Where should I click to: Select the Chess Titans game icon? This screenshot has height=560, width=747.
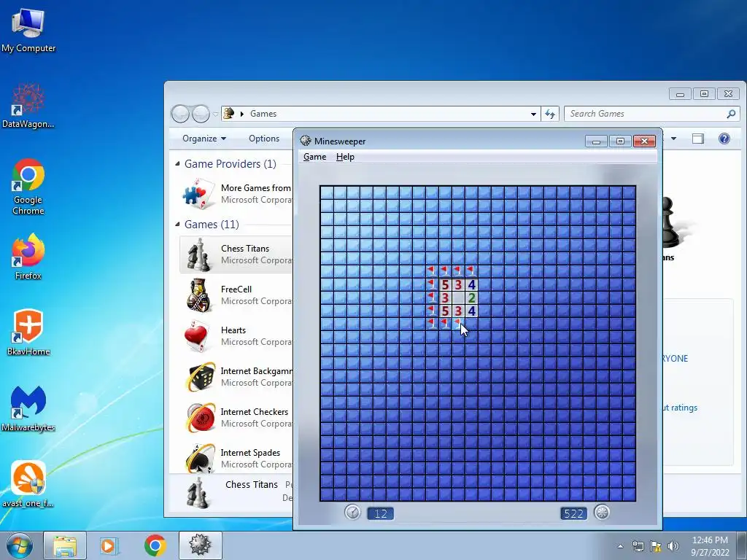pos(198,254)
